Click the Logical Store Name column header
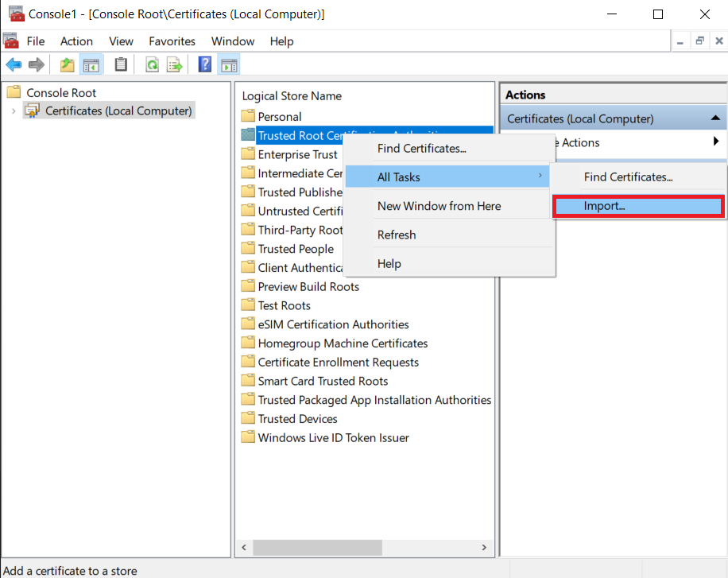Image resolution: width=728 pixels, height=578 pixels. [x=292, y=95]
